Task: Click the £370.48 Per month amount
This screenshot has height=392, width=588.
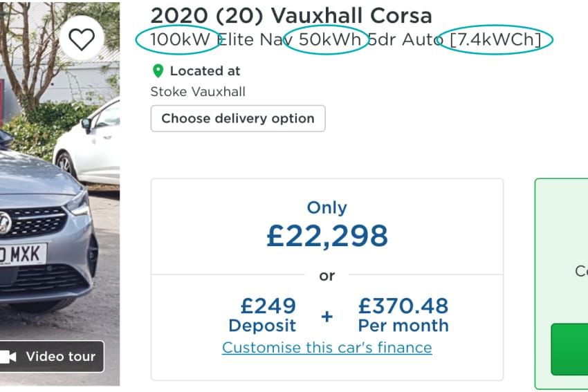Action: 403,315
